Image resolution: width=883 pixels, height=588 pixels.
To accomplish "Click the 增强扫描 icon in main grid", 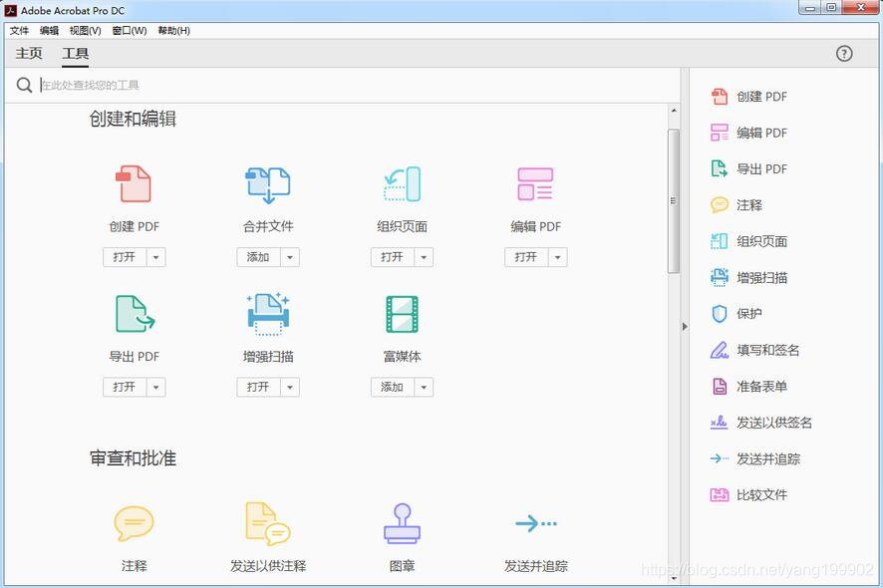I will (268, 314).
